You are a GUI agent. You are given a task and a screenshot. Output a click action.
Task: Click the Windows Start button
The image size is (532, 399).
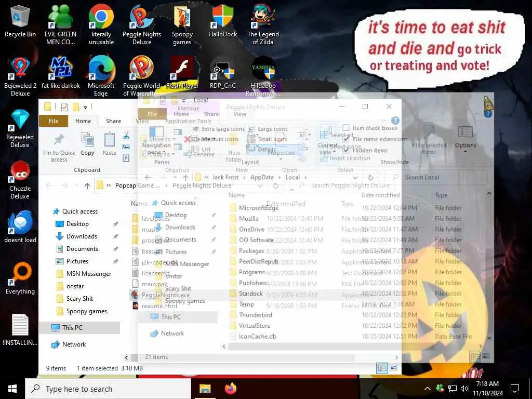pyautogui.click(x=12, y=389)
